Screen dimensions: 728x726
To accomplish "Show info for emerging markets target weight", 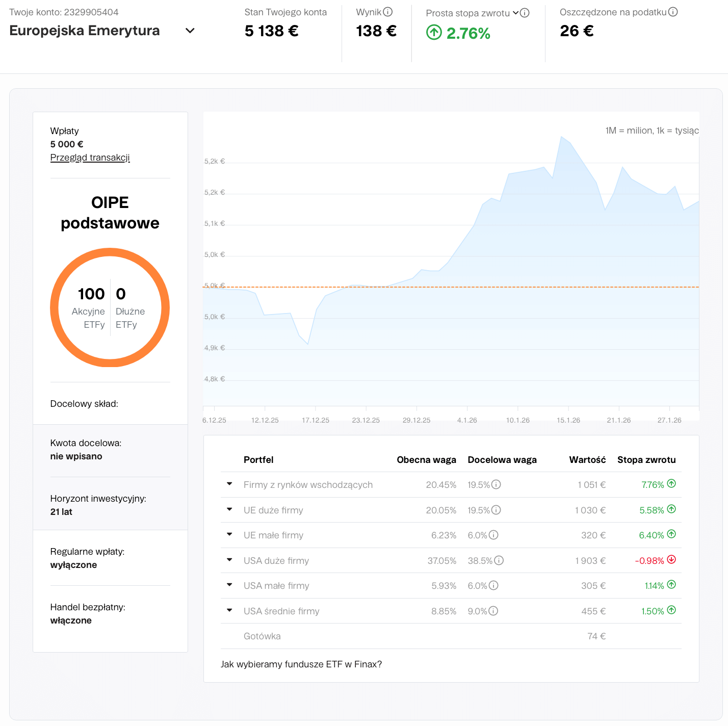I will click(496, 484).
